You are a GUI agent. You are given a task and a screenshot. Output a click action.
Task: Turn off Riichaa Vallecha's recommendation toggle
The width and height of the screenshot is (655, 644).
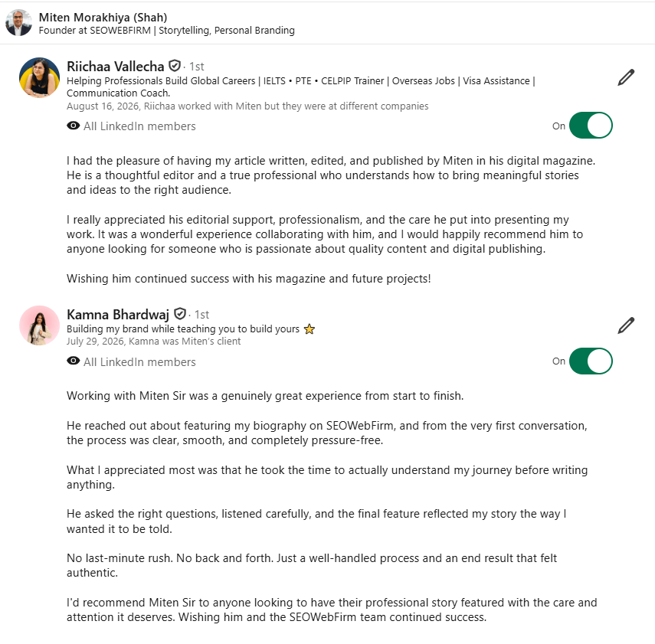click(x=591, y=126)
